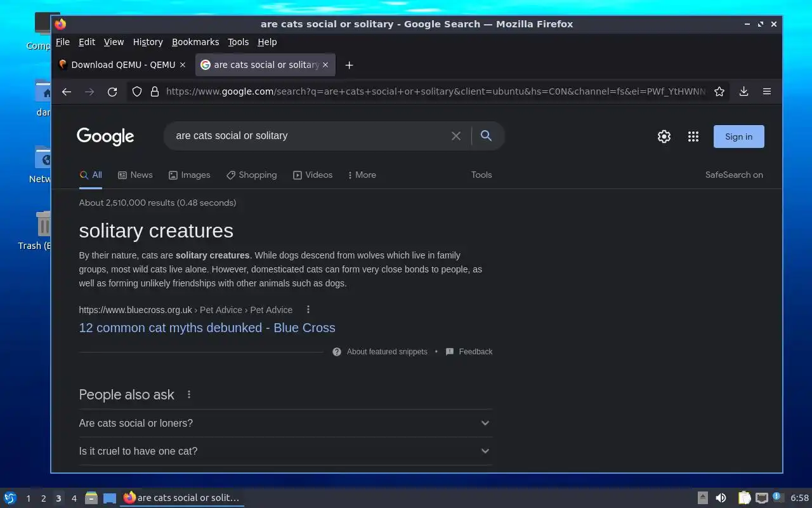Image resolution: width=812 pixels, height=508 pixels.
Task: Switch to workspace 1
Action: point(28,498)
